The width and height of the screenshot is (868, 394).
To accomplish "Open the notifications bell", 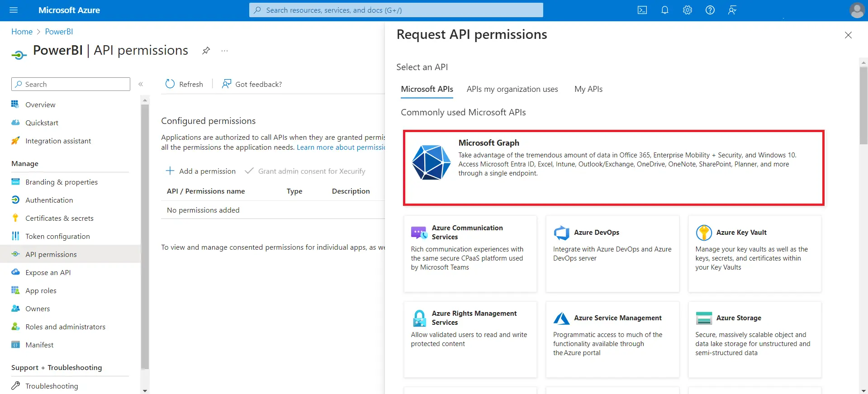I will click(665, 10).
